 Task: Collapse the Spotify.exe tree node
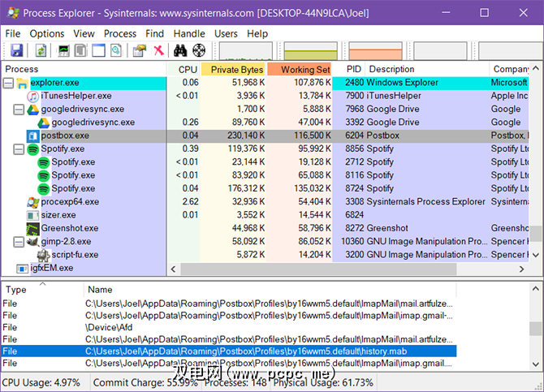(x=19, y=149)
